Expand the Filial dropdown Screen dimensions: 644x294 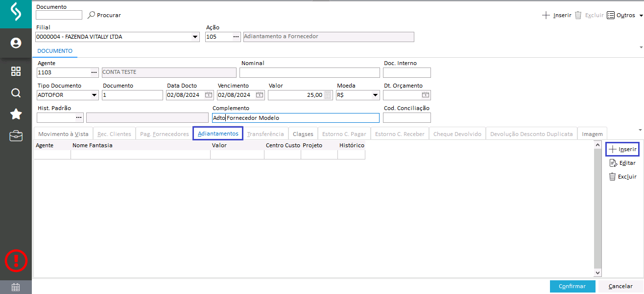pos(195,37)
